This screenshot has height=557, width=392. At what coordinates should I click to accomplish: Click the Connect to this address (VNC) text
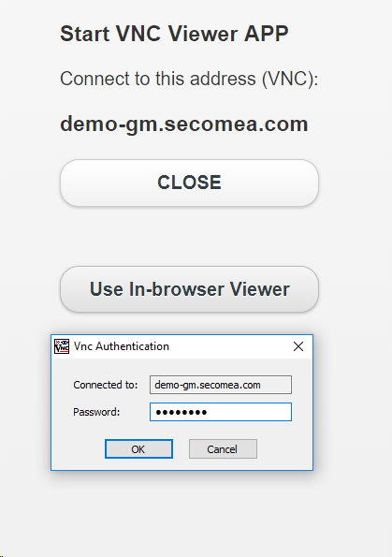189,79
